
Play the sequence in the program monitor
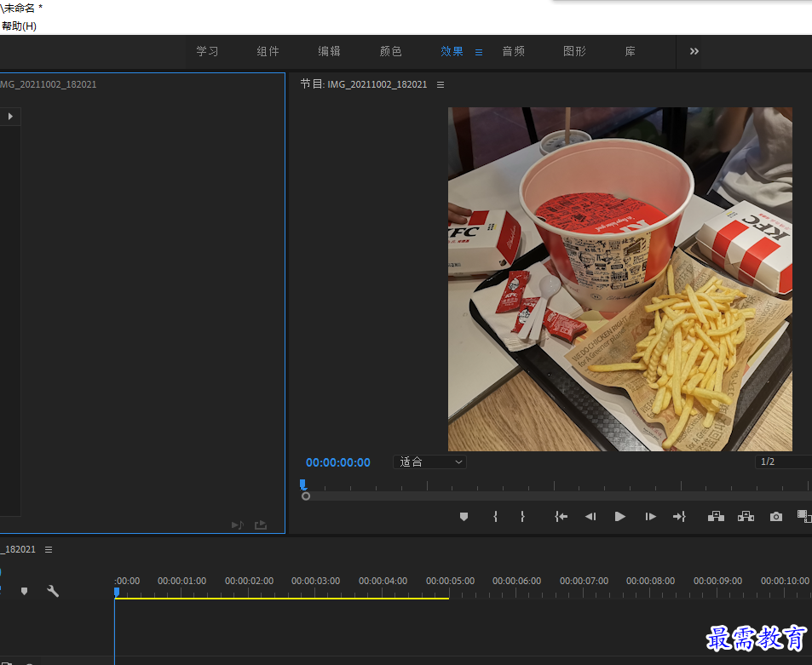(x=620, y=517)
